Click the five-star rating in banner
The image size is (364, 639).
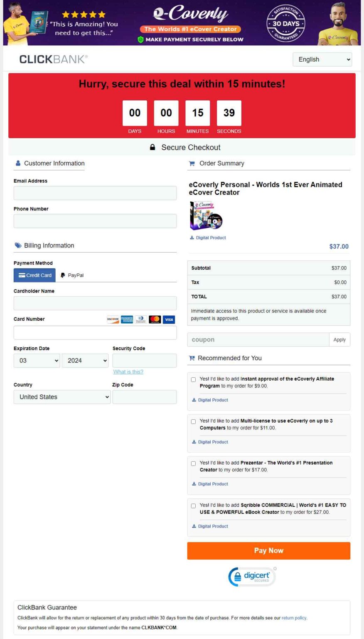tap(84, 14)
